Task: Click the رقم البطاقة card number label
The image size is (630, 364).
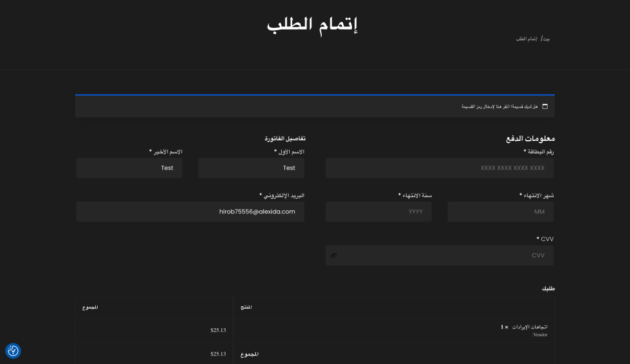Action: click(x=538, y=152)
